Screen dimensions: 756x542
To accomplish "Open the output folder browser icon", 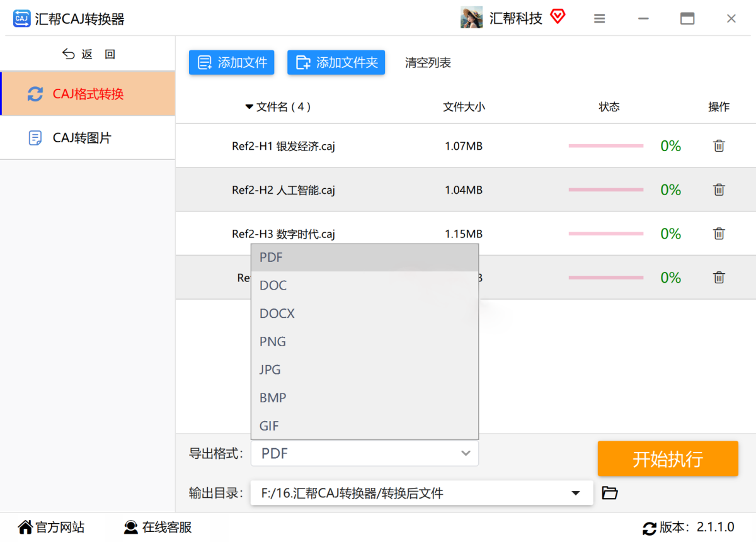I will (609, 494).
